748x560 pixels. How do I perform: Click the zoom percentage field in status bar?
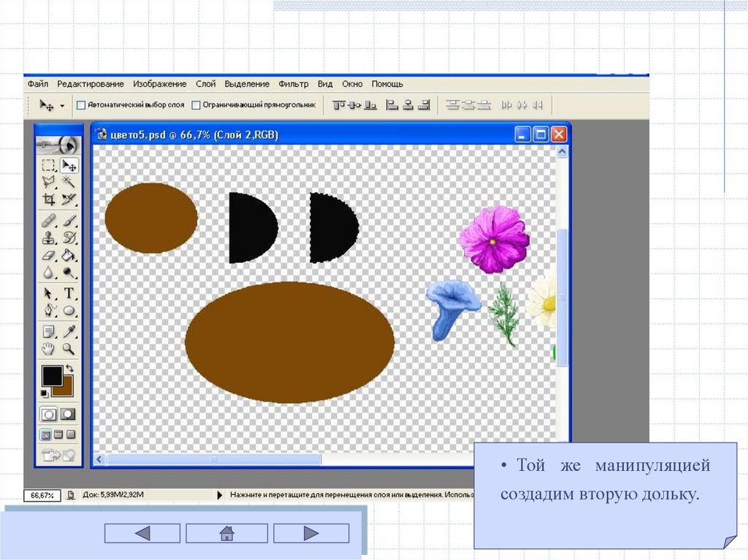(41, 495)
